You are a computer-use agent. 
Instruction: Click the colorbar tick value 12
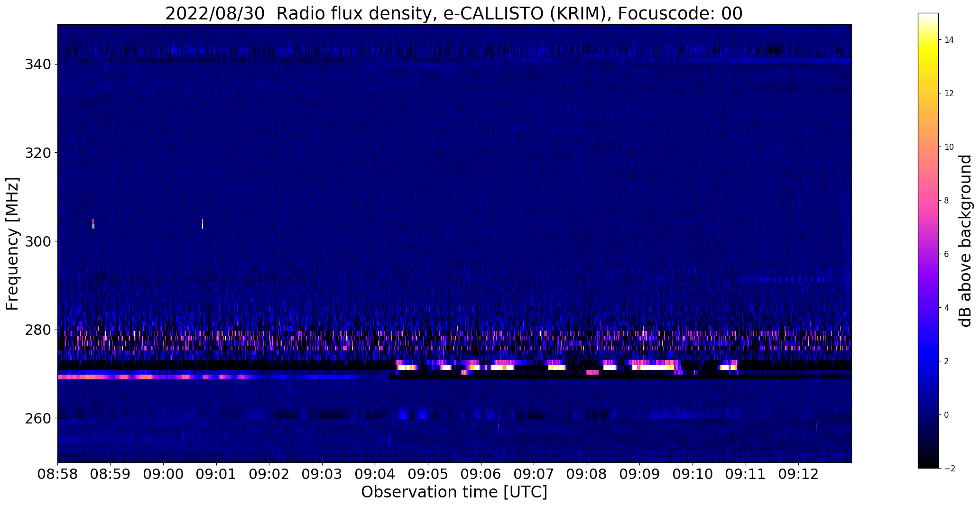coord(949,93)
